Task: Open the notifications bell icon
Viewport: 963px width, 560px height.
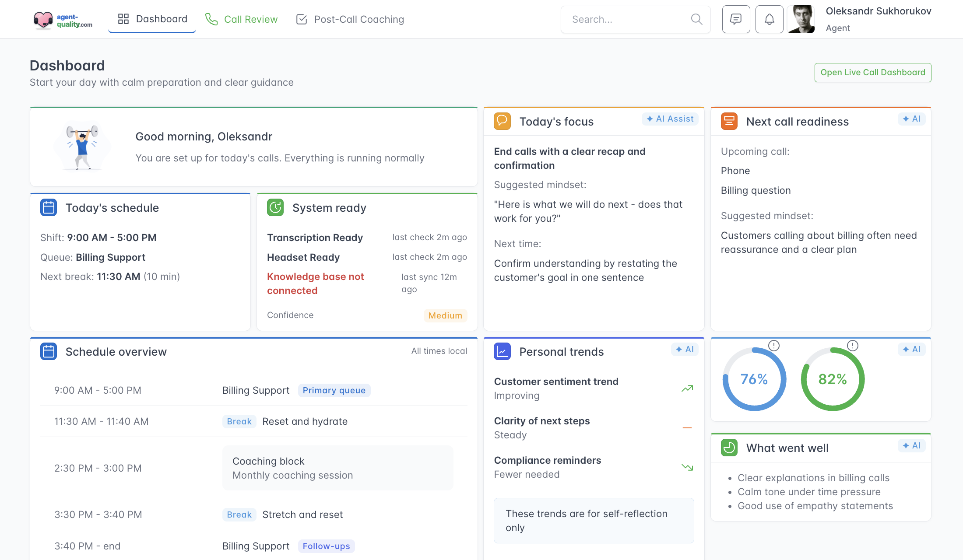Action: click(x=769, y=19)
